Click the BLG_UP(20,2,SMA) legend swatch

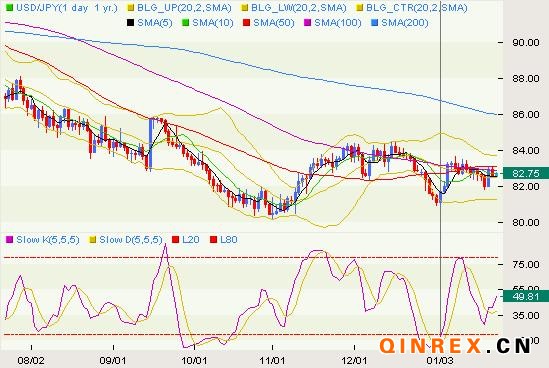[130, 7]
